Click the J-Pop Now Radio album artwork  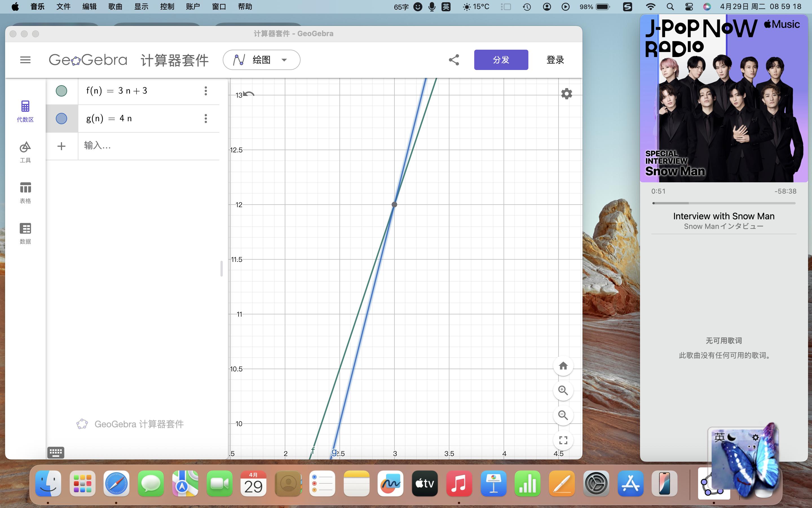(x=724, y=98)
